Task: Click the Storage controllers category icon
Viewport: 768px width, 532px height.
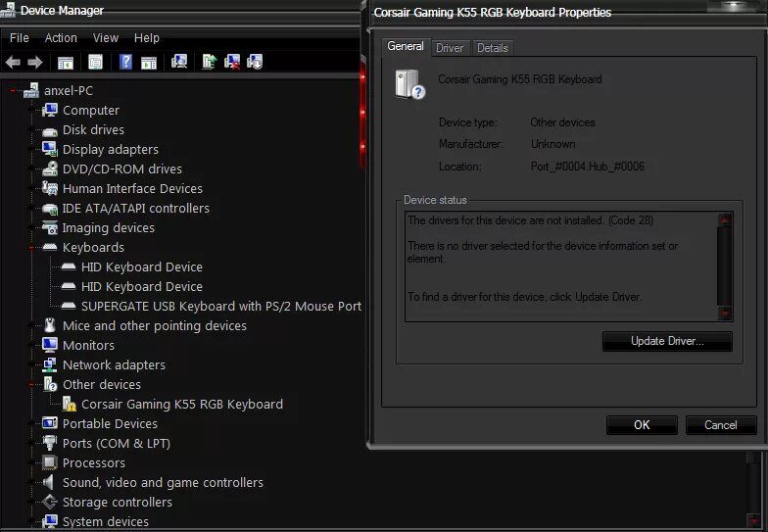Action: 49,502
